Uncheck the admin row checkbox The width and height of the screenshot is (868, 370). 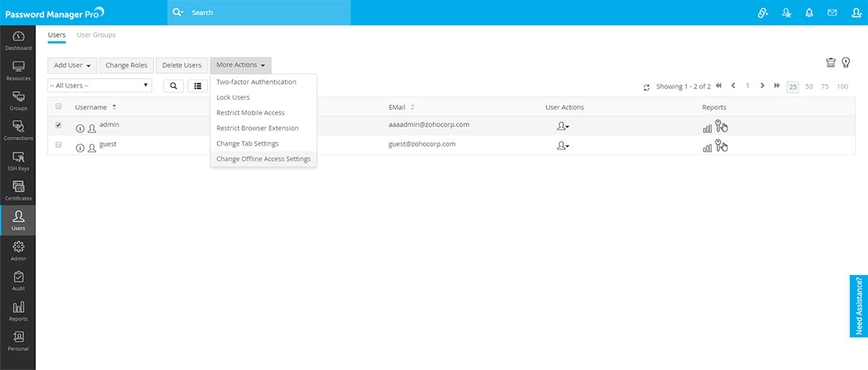click(59, 125)
